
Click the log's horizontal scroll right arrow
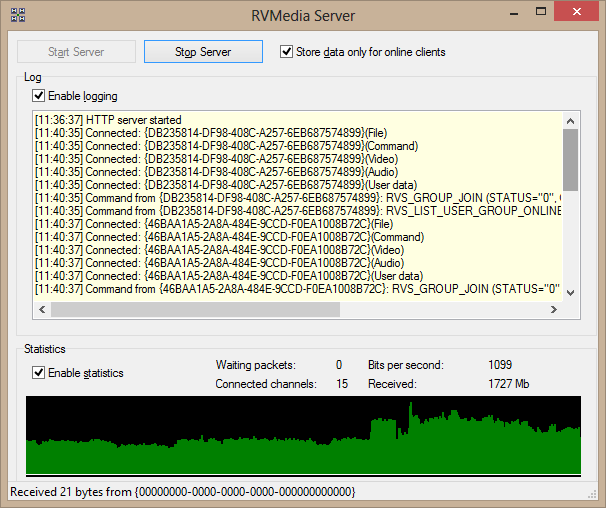[553, 310]
